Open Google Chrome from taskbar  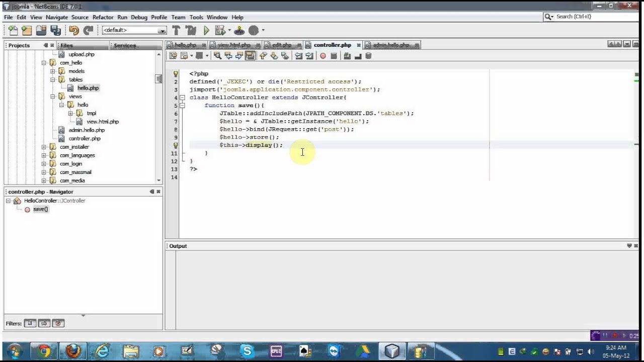tap(44, 351)
